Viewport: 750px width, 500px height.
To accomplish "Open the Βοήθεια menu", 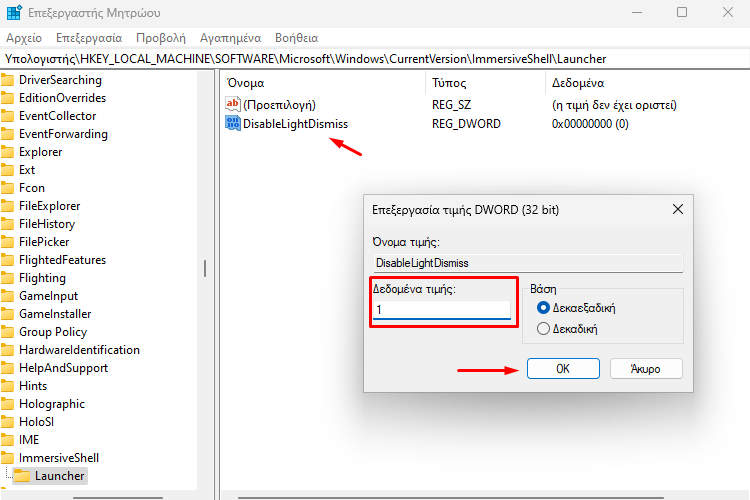I will pos(297,38).
